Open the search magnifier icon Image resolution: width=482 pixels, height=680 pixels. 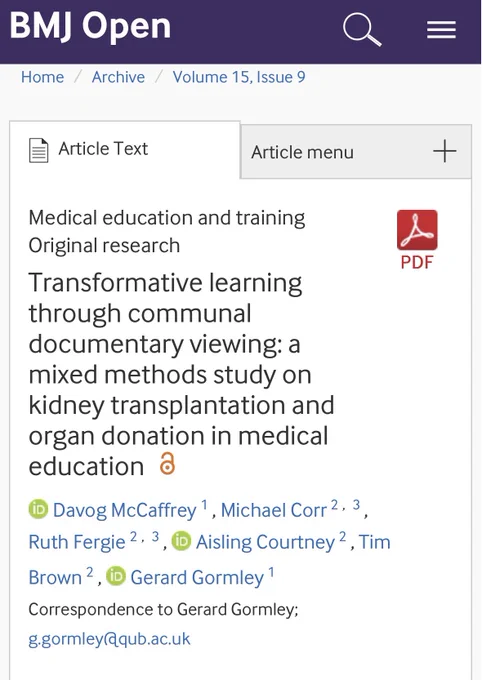[x=362, y=29]
